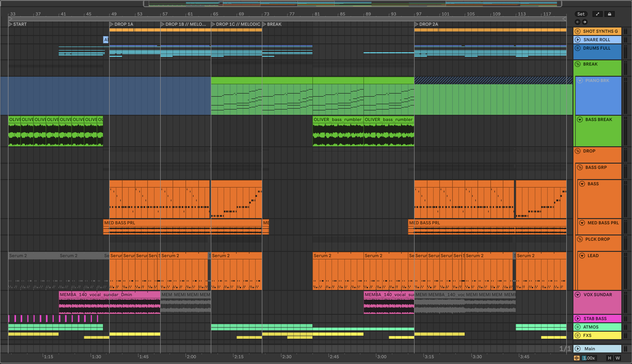
Task: Click the 1.00x zoom value field
Action: (589, 358)
